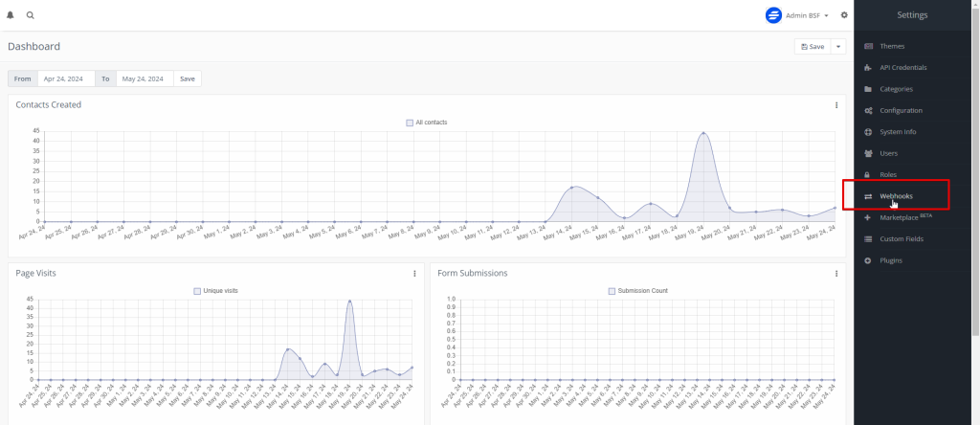980x425 pixels.
Task: Click the Themes icon in Settings
Action: [868, 46]
